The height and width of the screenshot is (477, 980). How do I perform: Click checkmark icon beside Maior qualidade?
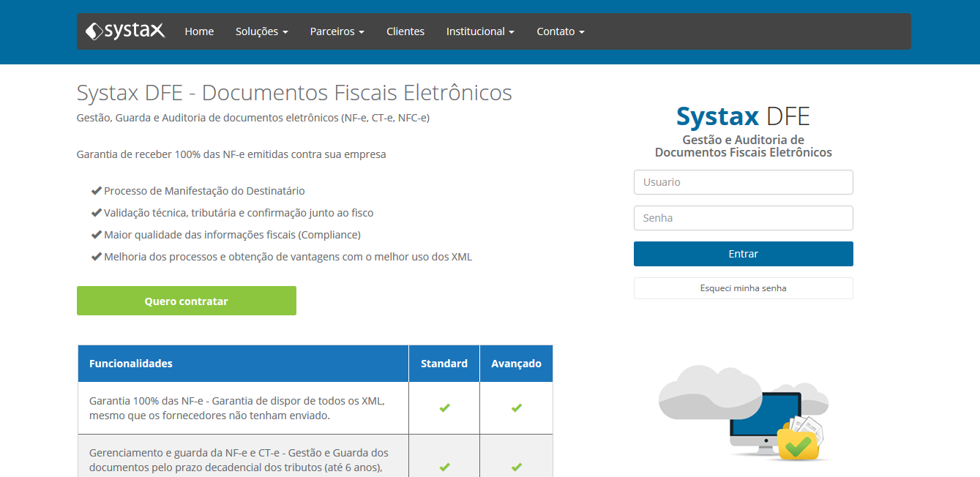coord(96,235)
